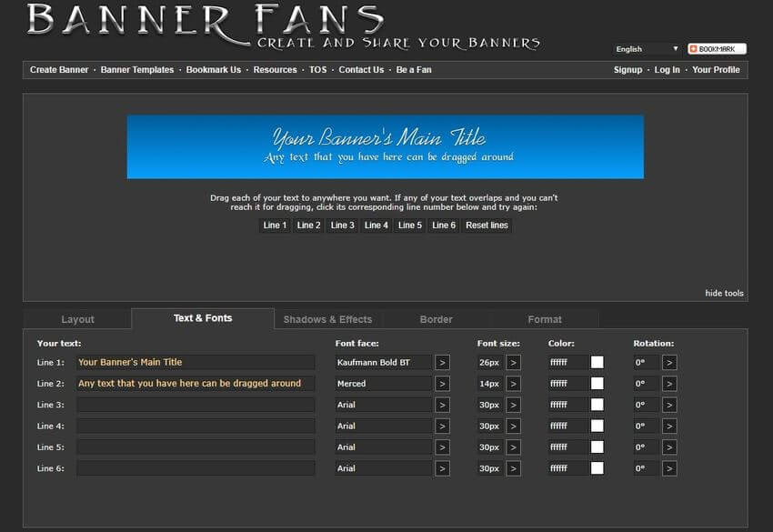Viewport: 773px width, 532px height.
Task: Expand font face options for Line 1
Action: pyautogui.click(x=442, y=362)
